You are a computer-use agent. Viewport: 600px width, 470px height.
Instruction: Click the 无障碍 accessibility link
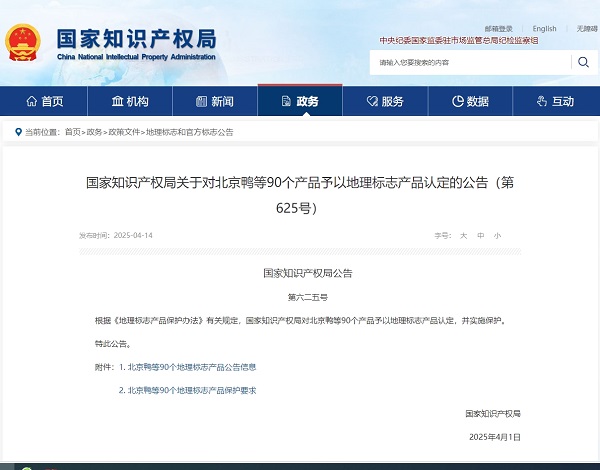(587, 29)
